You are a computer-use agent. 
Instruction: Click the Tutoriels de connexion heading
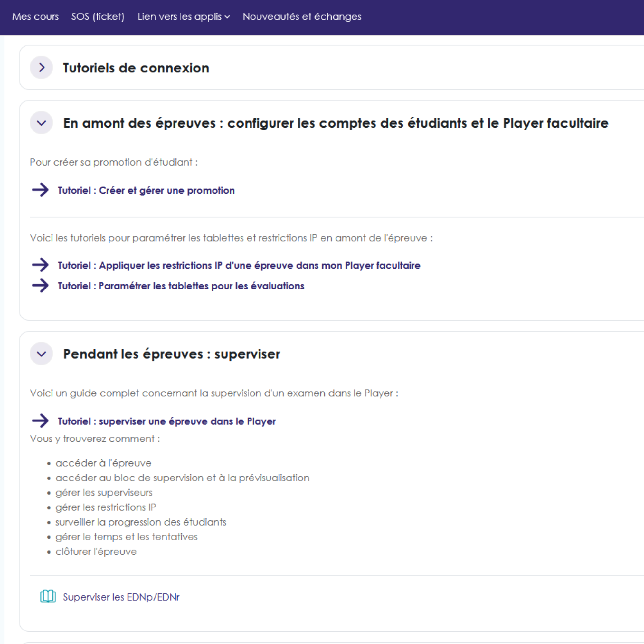(136, 68)
